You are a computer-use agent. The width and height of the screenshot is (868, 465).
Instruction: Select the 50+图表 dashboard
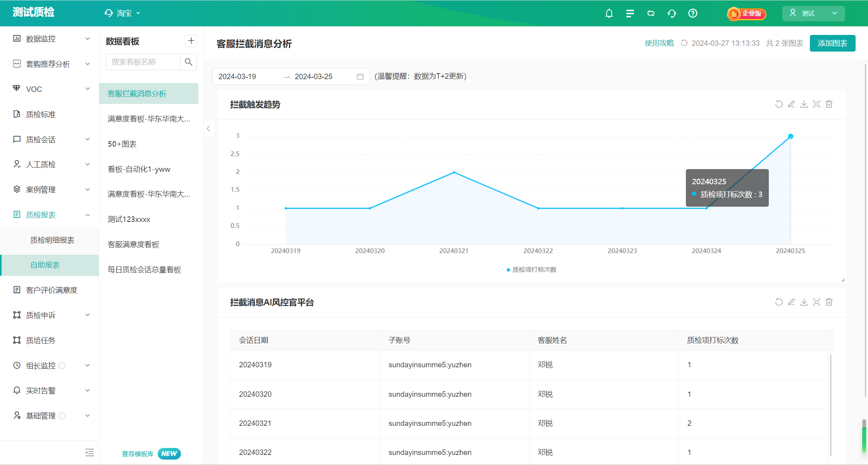coord(149,144)
